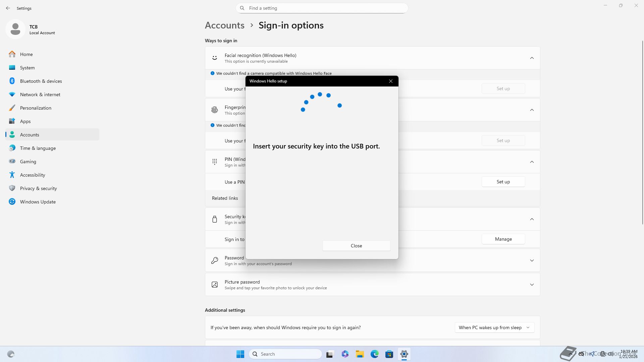Select Gaming in the sidebar
Image resolution: width=644 pixels, height=362 pixels.
click(x=28, y=162)
